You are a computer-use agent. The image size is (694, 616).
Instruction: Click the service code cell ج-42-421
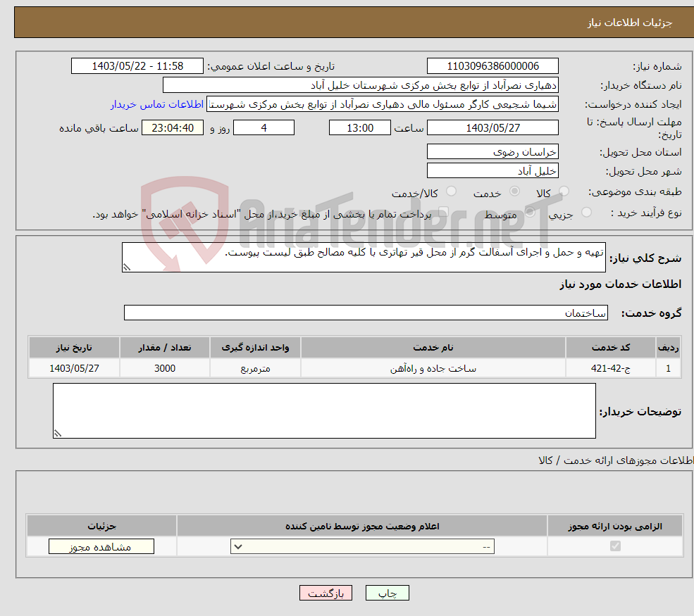pyautogui.click(x=610, y=368)
